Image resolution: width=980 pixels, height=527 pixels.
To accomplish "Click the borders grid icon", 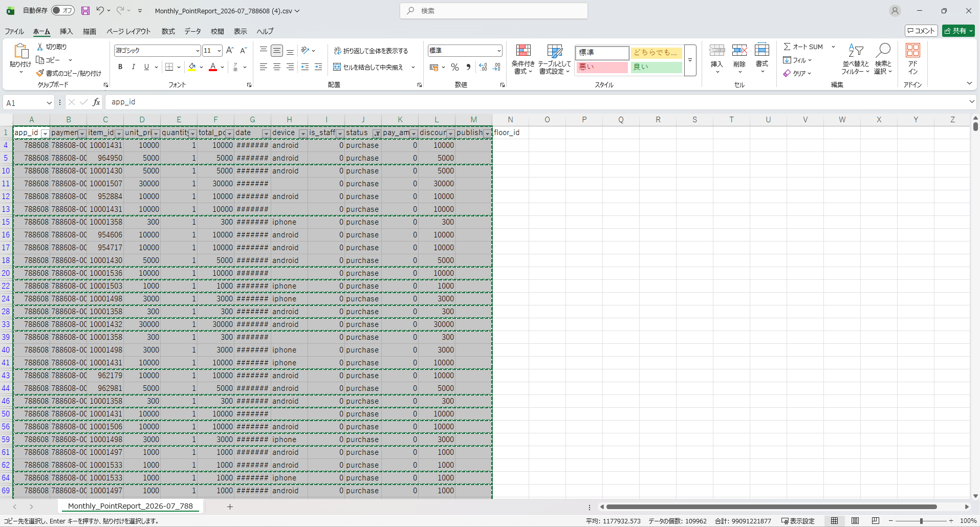I will pos(169,67).
